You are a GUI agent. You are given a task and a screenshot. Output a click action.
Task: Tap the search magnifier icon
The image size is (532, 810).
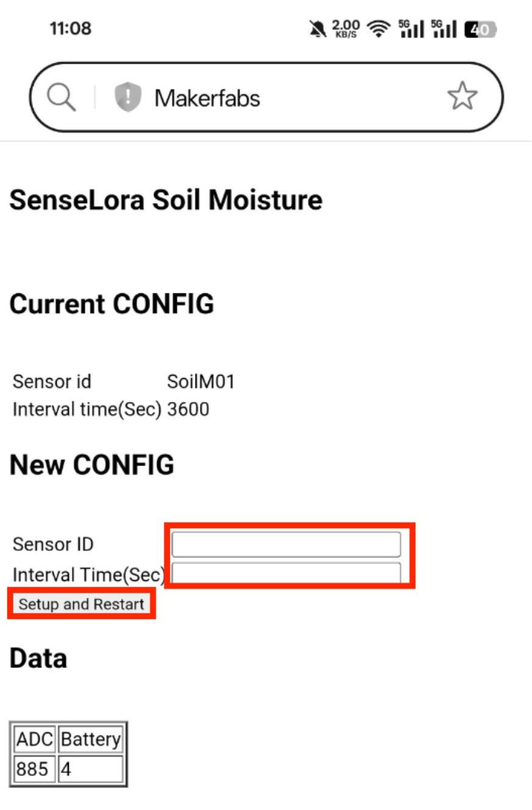62,98
